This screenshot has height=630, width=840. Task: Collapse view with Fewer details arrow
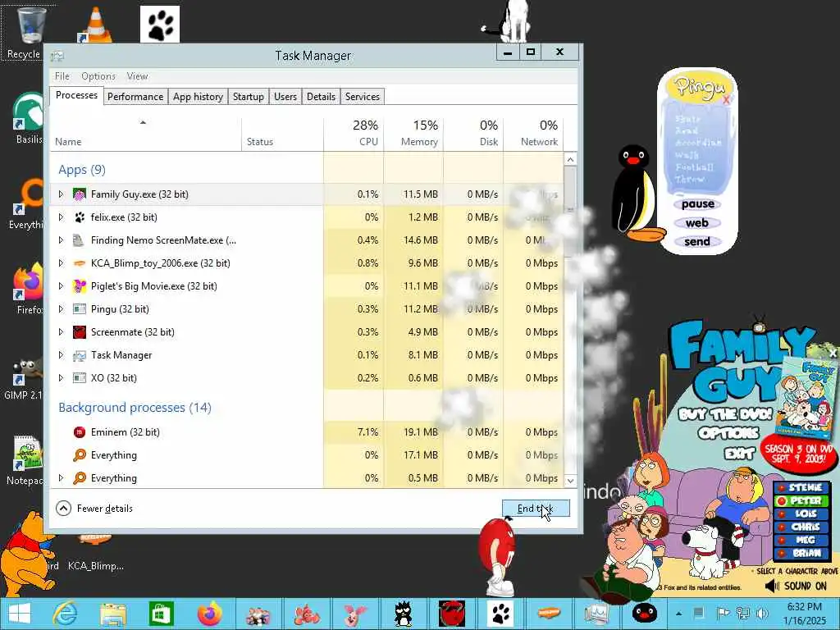63,509
